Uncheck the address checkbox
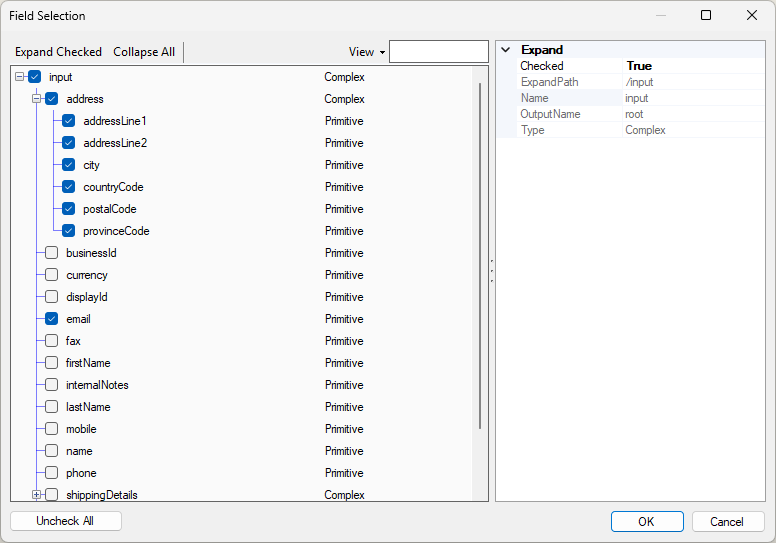This screenshot has width=776, height=543. (x=51, y=99)
